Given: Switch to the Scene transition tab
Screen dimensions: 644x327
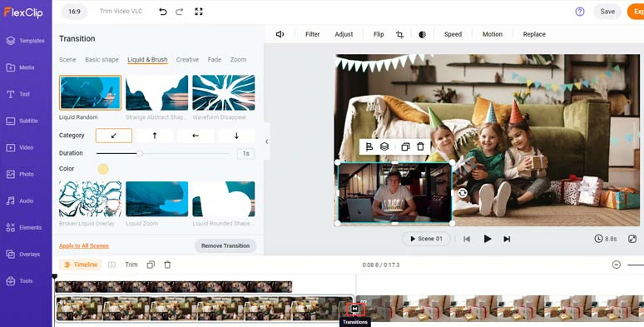Looking at the screenshot, I should 67,60.
